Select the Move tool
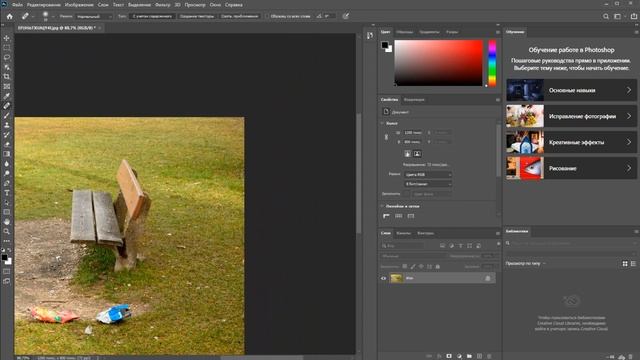 7,38
